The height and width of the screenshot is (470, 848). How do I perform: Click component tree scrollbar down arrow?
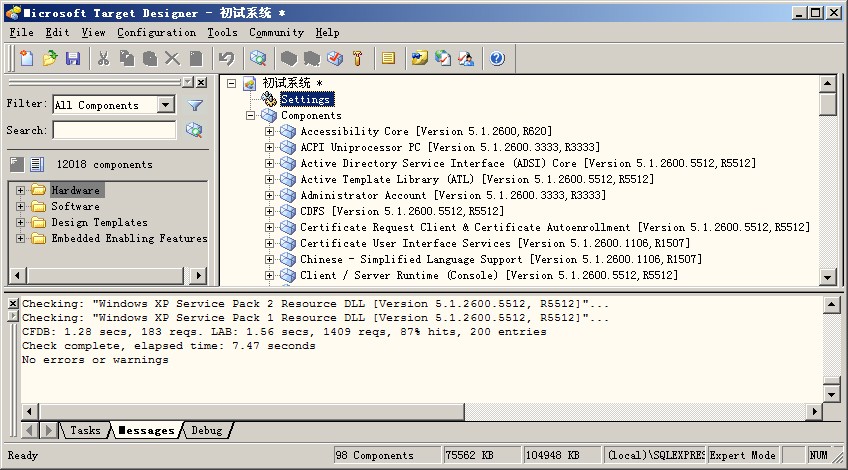[x=827, y=277]
